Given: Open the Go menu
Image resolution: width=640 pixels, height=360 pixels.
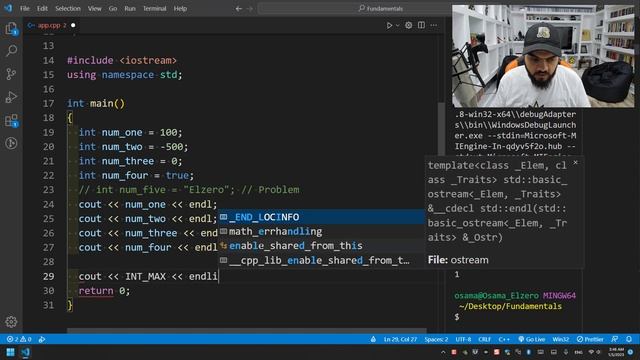Looking at the screenshot, I should click(113, 9).
